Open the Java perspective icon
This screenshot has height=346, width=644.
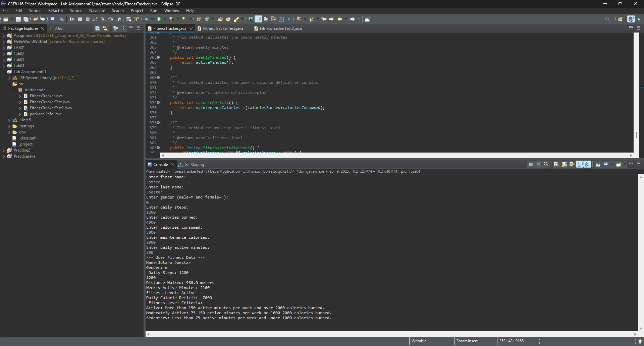(631, 19)
